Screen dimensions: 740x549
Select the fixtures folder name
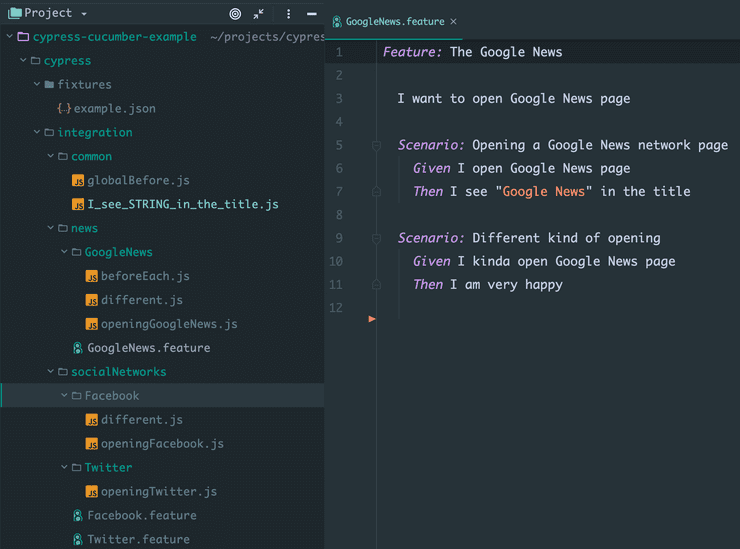click(84, 84)
